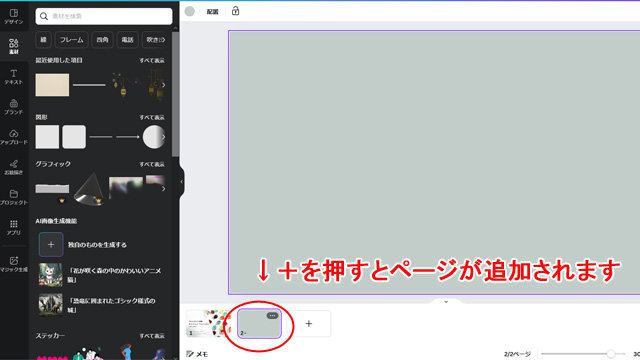
Task: Add the square shape from 図形
Action: tap(47, 137)
